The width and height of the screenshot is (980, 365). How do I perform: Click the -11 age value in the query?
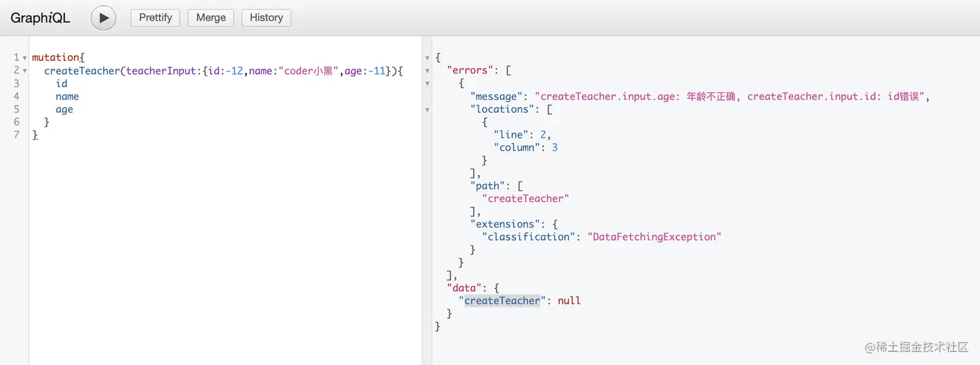377,71
